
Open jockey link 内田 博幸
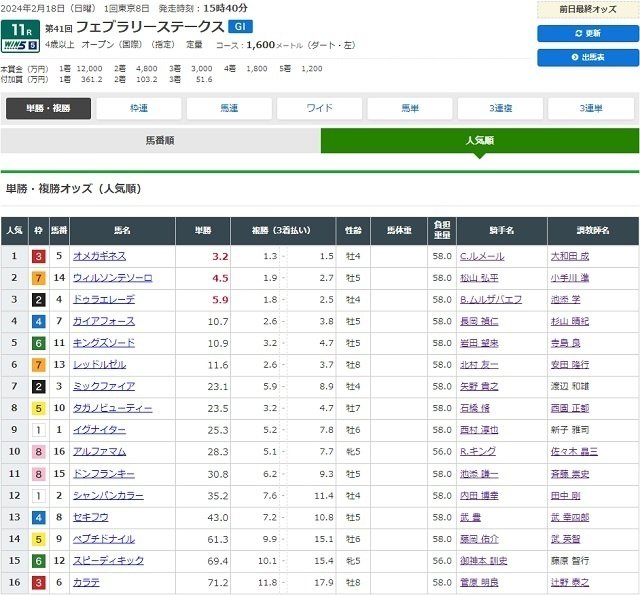coord(479,495)
